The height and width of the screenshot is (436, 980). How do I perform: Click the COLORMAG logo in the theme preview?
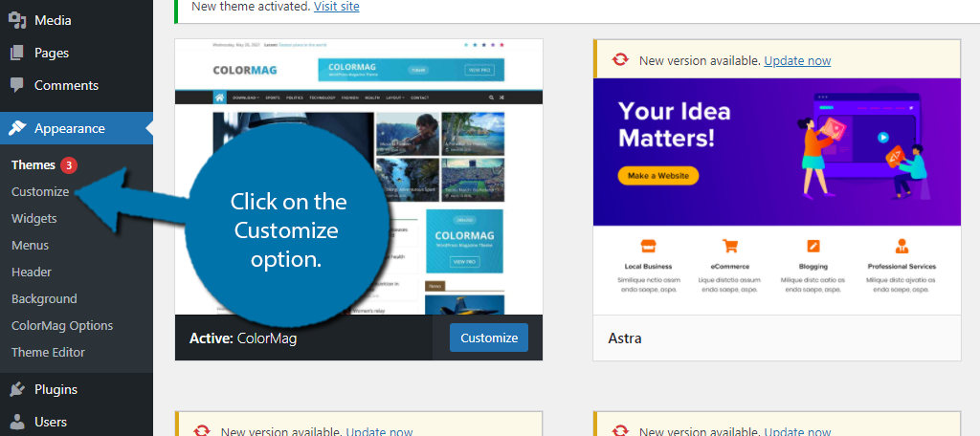click(244, 71)
